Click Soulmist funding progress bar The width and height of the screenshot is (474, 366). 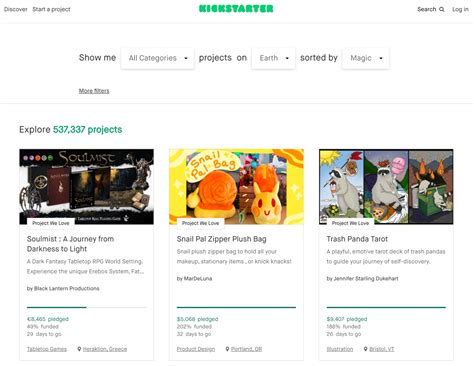[x=86, y=307]
